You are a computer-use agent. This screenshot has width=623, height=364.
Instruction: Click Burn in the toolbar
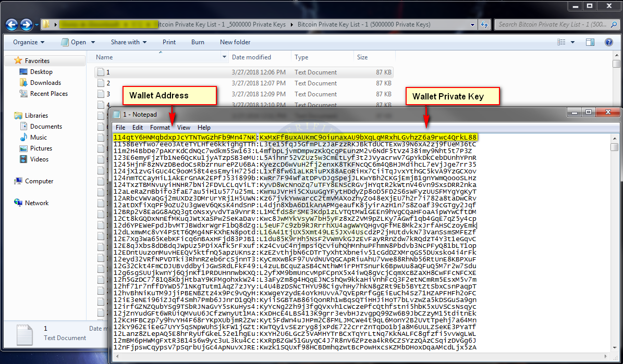point(198,42)
